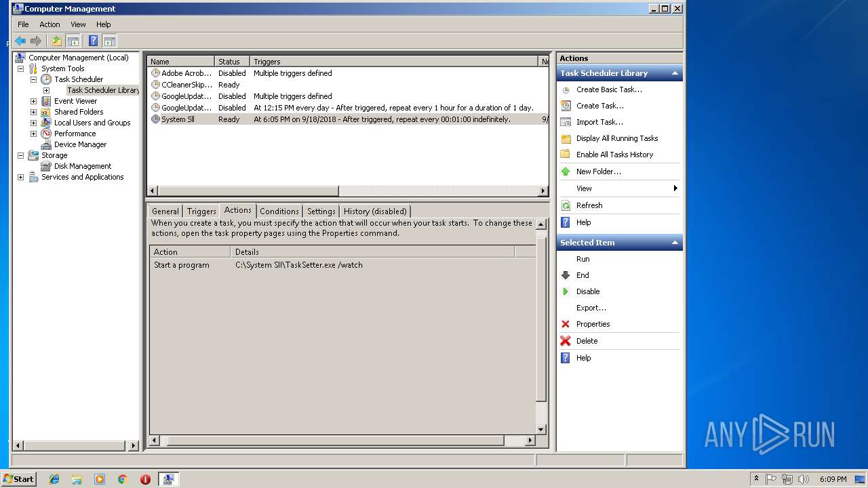Screen dimensions: 868x488
Task: Collapse the Task Scheduler Library actions section
Action: point(675,73)
